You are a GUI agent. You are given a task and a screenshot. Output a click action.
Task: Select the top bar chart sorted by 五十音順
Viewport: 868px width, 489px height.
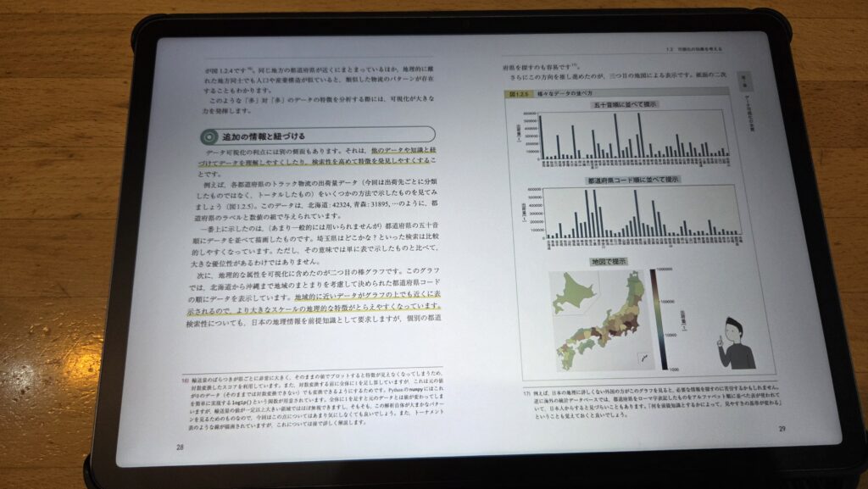coord(635,137)
